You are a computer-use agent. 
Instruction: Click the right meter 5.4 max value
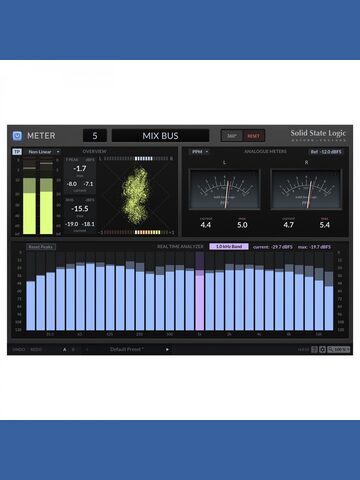[x=325, y=225]
